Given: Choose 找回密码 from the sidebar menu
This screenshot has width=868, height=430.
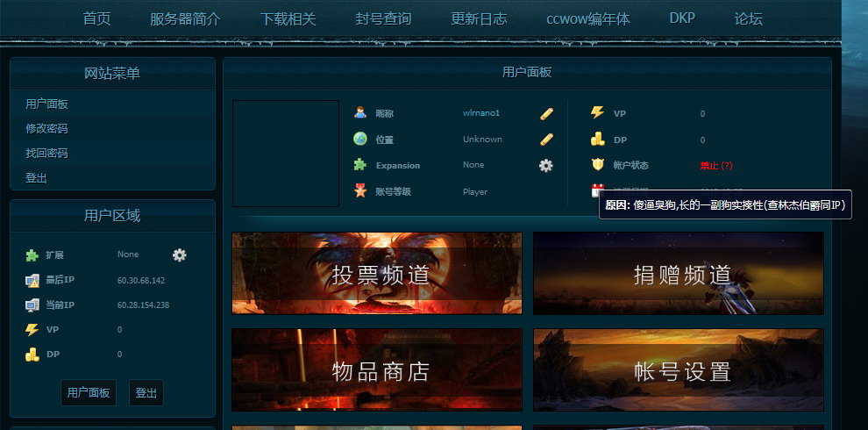Looking at the screenshot, I should click(x=46, y=153).
